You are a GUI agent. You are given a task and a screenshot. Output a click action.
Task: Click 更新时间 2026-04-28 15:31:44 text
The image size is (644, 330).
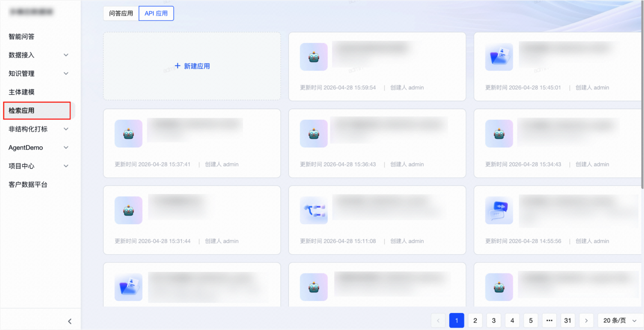(153, 241)
